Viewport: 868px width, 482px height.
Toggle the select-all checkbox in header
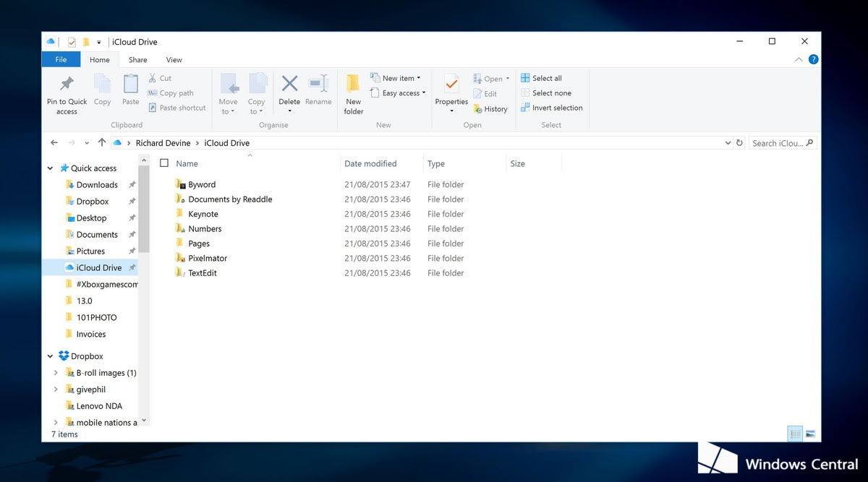coord(164,163)
